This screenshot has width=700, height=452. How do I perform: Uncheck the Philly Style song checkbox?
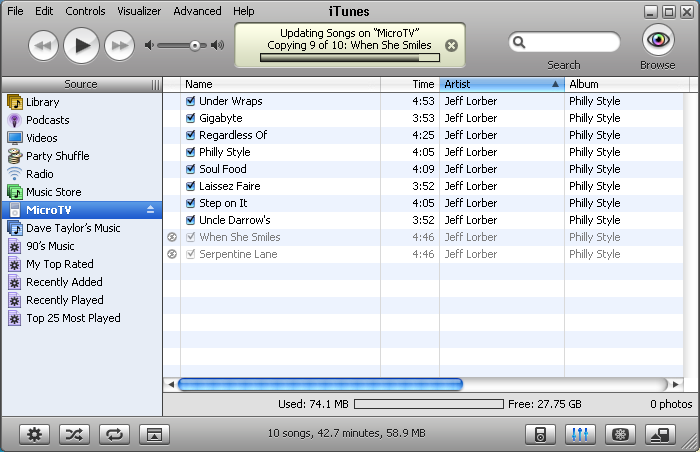[191, 152]
